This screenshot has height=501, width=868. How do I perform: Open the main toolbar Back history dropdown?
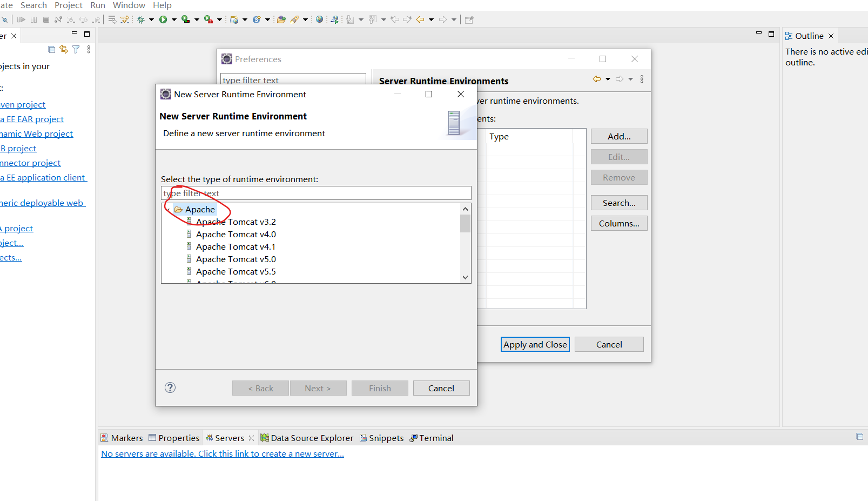[431, 20]
